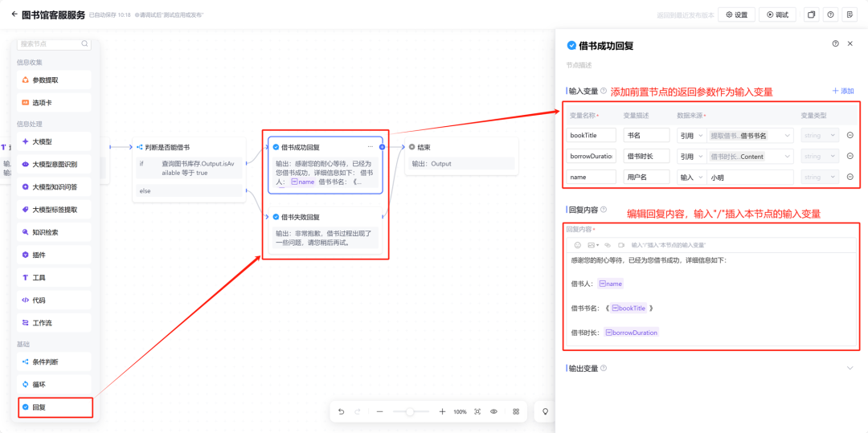The width and height of the screenshot is (868, 433).
Task: Click the 条件判断 condition node icon
Action: click(x=26, y=362)
